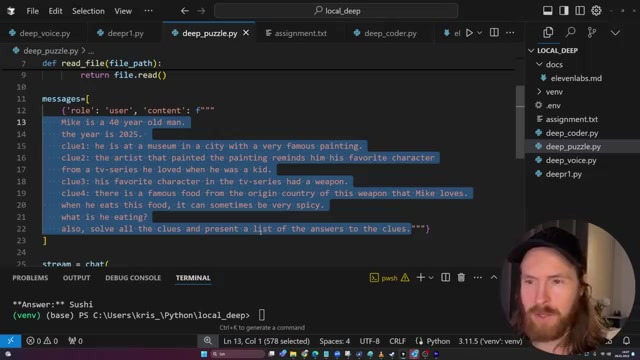Switch to the OUTPUT panel tab
The height and width of the screenshot is (360, 640).
tap(76, 278)
